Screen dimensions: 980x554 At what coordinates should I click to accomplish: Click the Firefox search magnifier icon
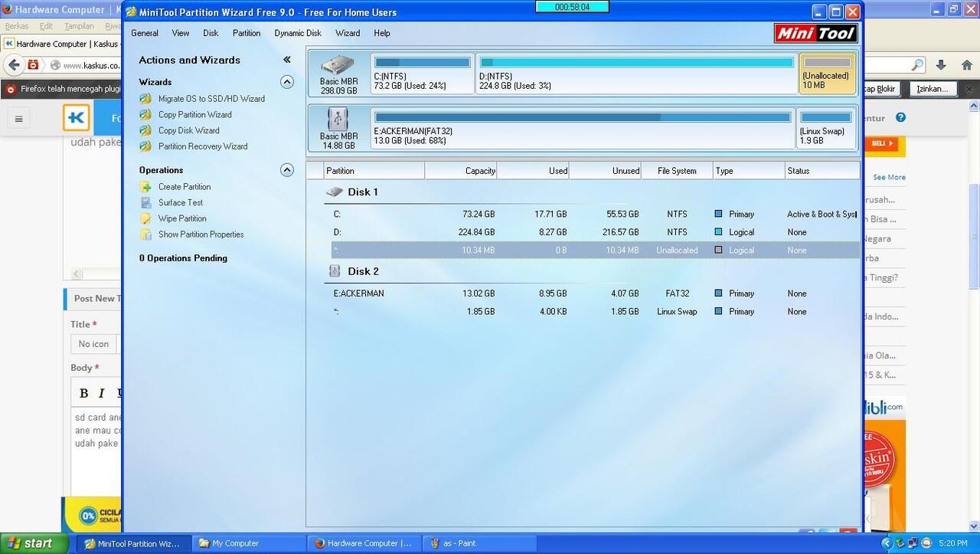tap(917, 65)
